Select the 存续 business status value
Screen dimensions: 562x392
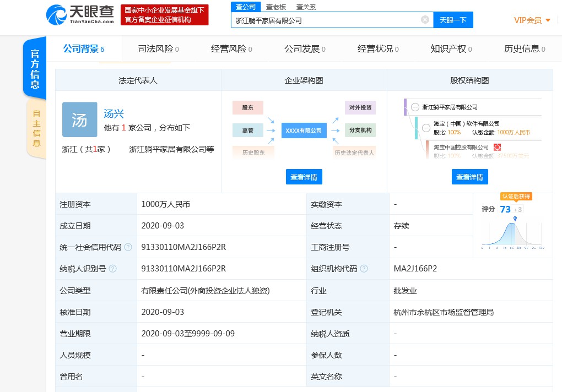[x=401, y=226]
